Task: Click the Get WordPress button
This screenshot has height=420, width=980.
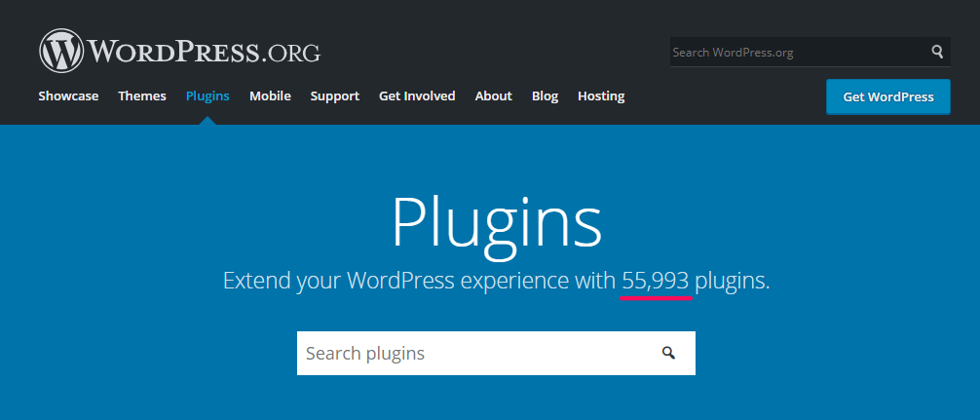Action: pos(888,96)
